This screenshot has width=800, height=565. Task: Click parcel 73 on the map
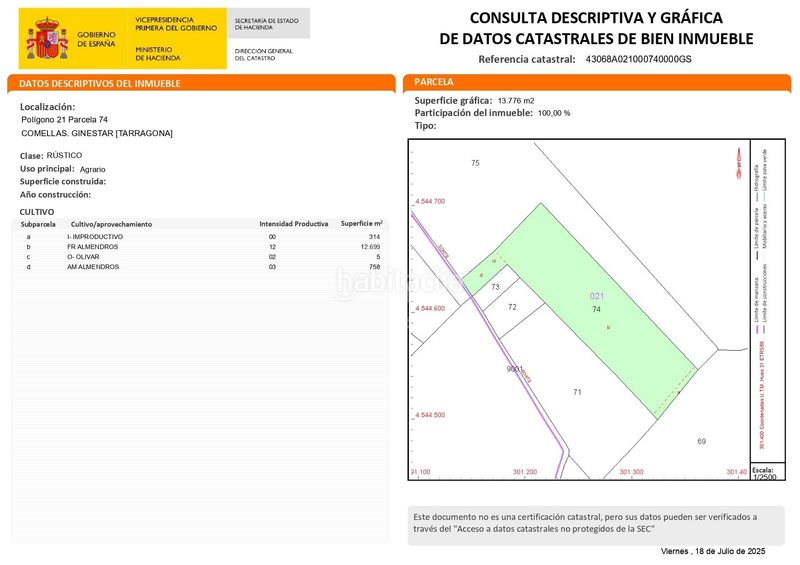(x=495, y=287)
